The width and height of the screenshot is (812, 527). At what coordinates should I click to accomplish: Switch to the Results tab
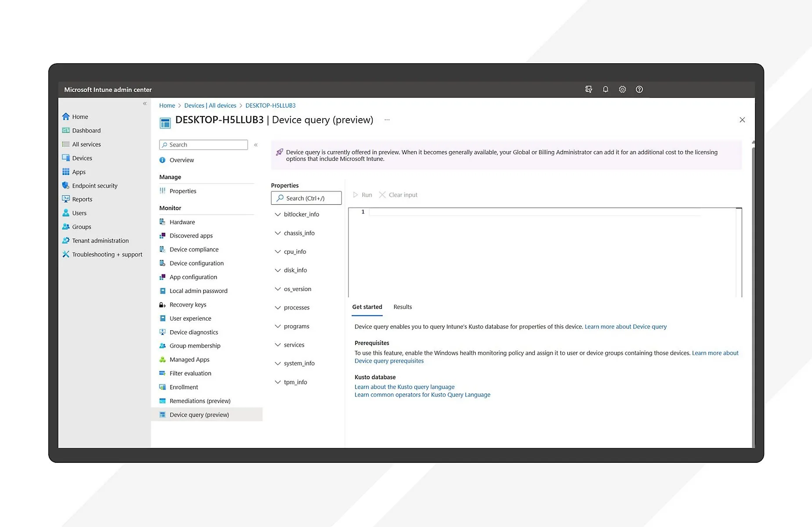point(402,307)
